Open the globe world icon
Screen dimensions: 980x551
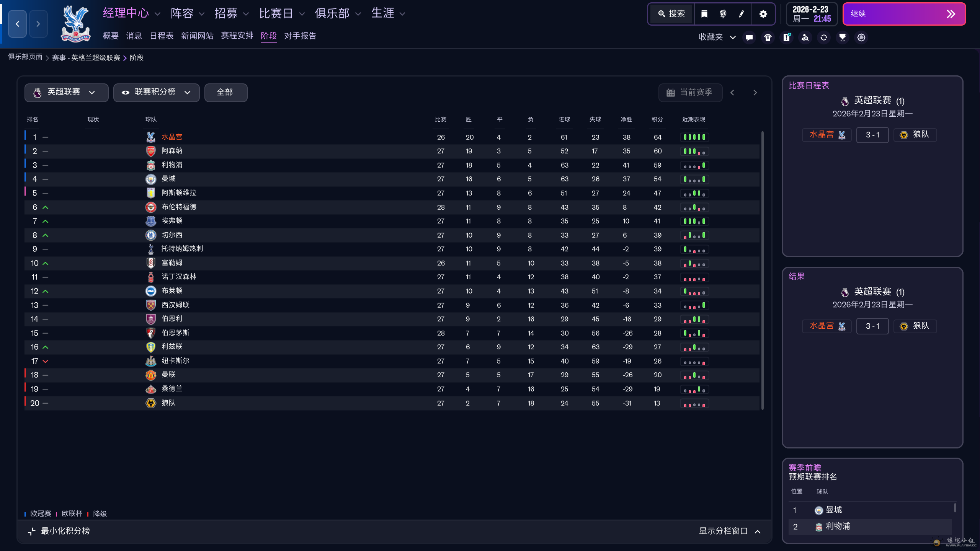[x=723, y=14]
